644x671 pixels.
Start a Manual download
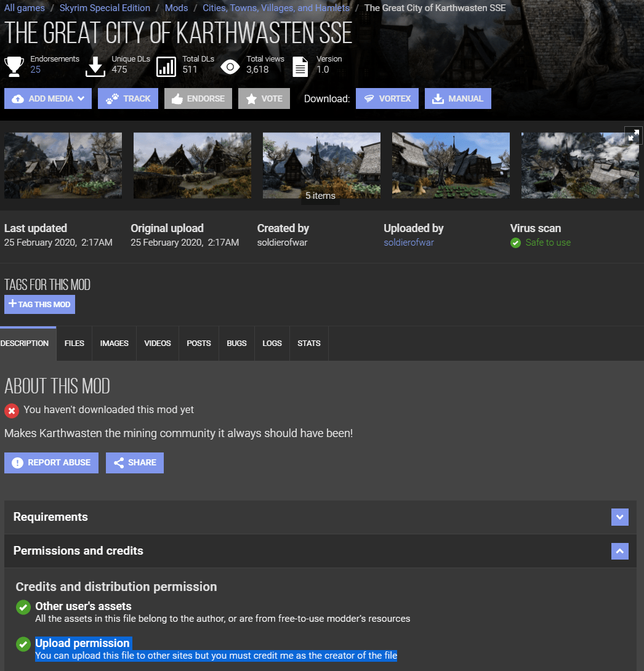pyautogui.click(x=458, y=98)
